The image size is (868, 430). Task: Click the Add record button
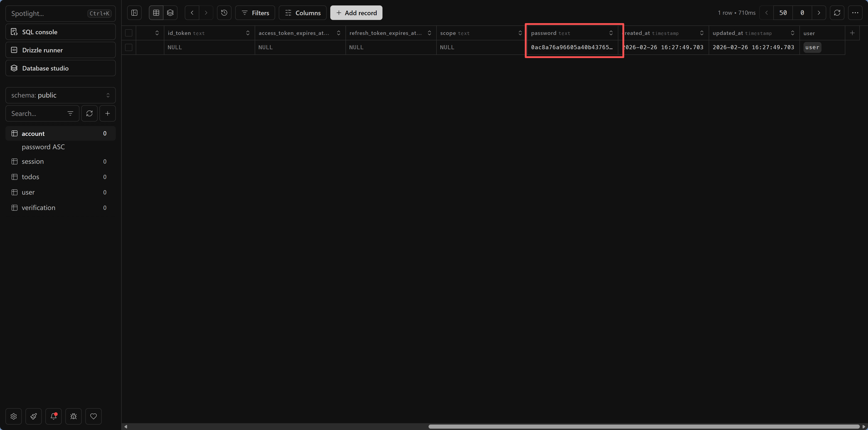click(x=356, y=13)
